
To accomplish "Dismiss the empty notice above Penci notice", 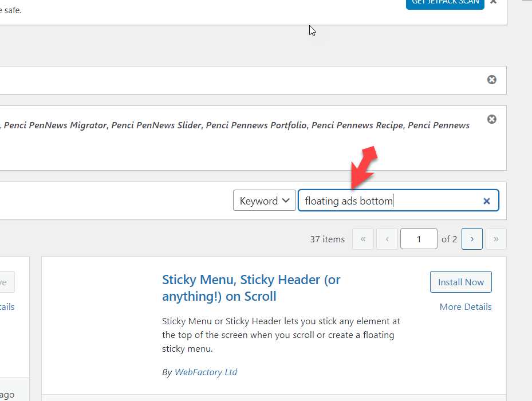I will point(491,80).
